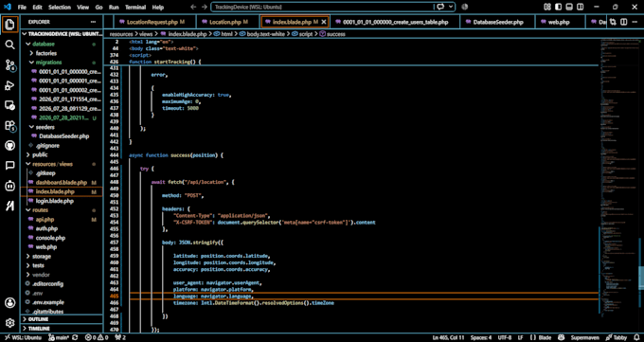The image size is (644, 342).
Task: Open the Explorer view in the activity bar
Action: (x=9, y=25)
